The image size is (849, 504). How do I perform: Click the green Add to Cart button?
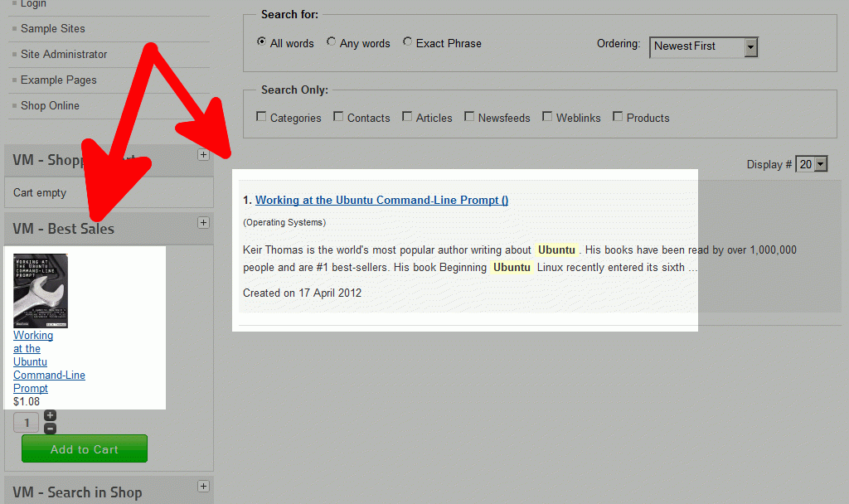(85, 448)
